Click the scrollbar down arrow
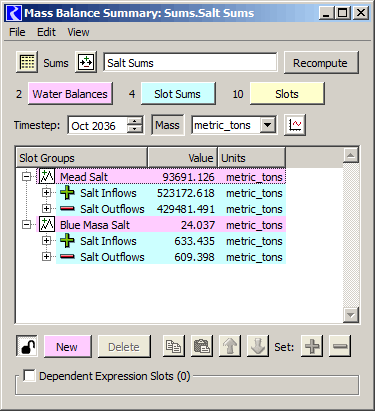 (x=351, y=315)
